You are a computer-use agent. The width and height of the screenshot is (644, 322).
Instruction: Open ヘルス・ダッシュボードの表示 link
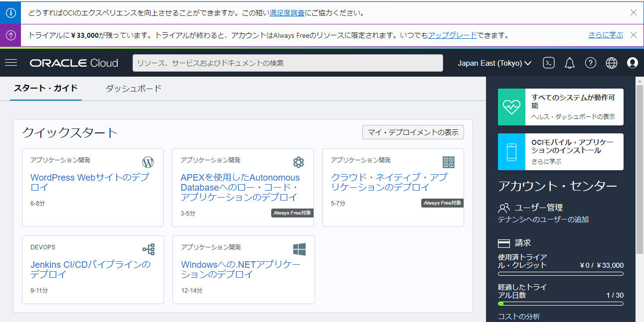click(573, 117)
